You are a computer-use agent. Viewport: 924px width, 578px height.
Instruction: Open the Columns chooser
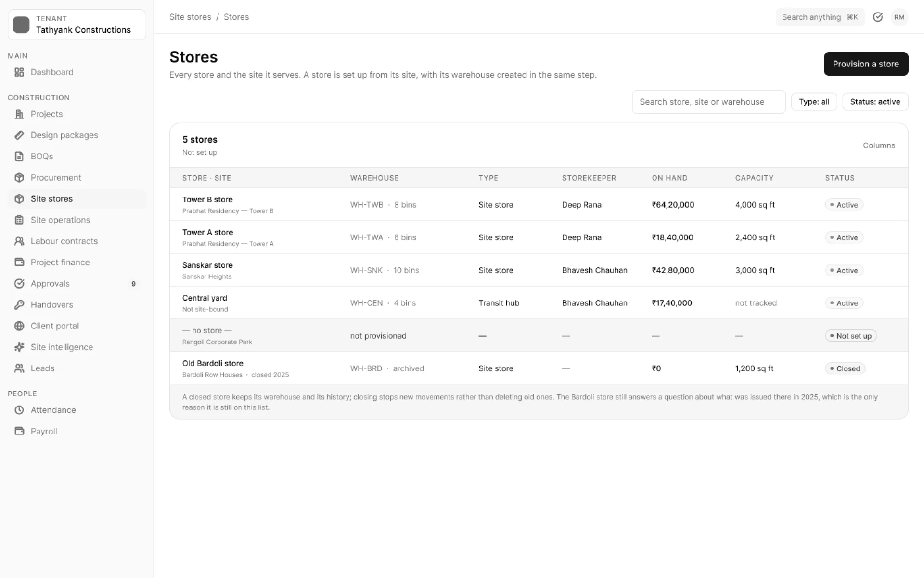(x=879, y=145)
